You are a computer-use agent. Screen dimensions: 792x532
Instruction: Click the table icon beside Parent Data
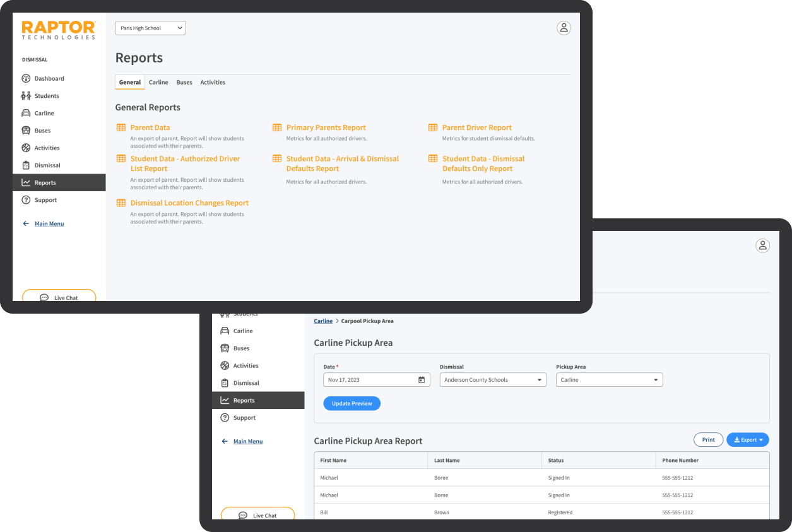(x=121, y=127)
